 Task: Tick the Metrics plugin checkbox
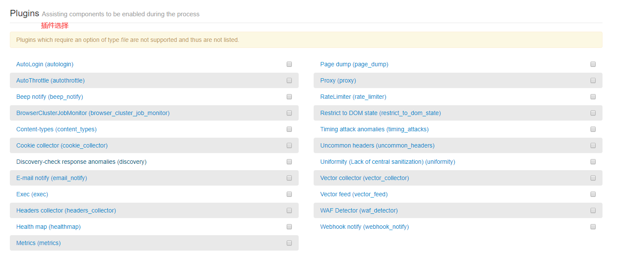pyautogui.click(x=289, y=243)
